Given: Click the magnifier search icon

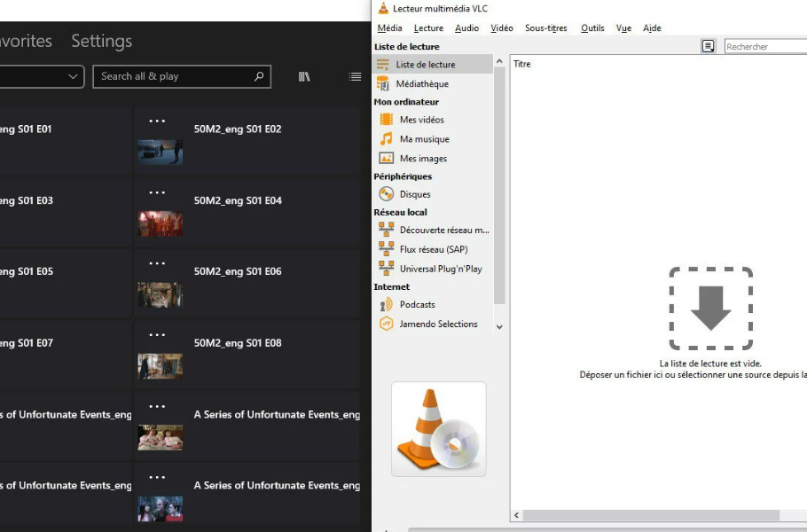Looking at the screenshot, I should coord(259,76).
